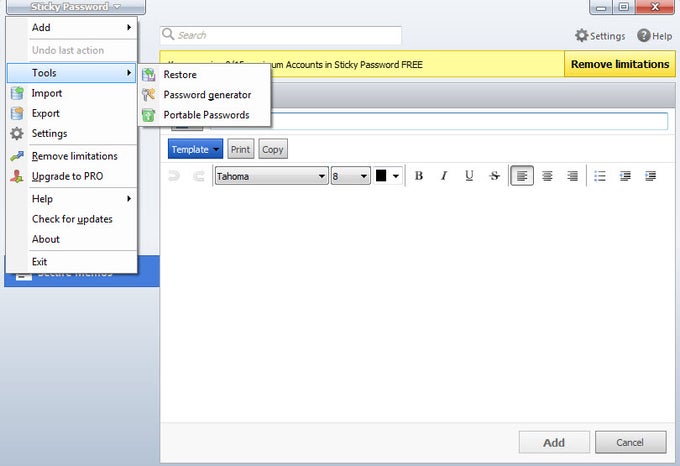Open Help in the top-right header
Image resolution: width=680 pixels, height=466 pixels.
pyautogui.click(x=655, y=36)
